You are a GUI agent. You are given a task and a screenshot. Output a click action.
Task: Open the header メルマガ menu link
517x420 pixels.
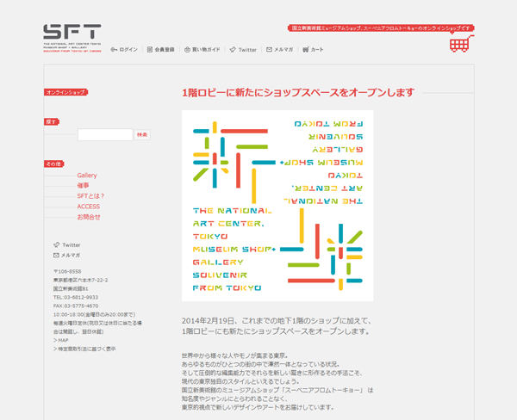pyautogui.click(x=283, y=49)
